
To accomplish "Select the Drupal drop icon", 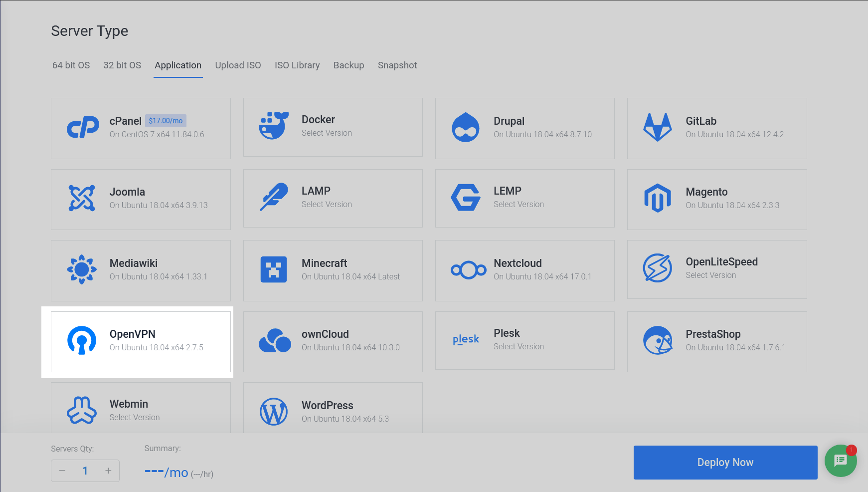I will 466,127.
